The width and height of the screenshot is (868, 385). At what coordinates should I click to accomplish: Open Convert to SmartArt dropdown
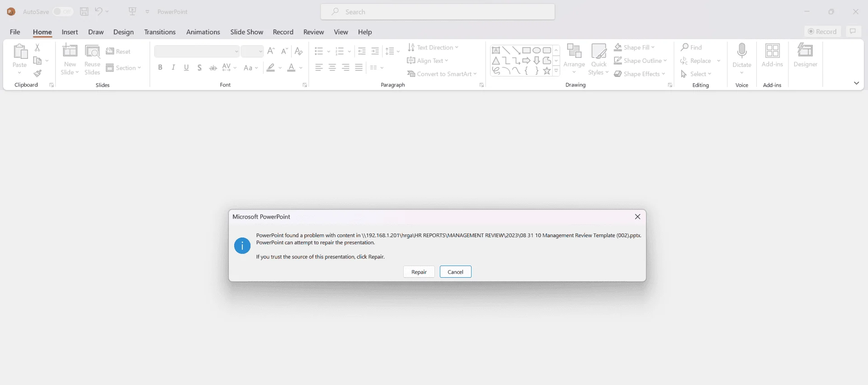[442, 74]
